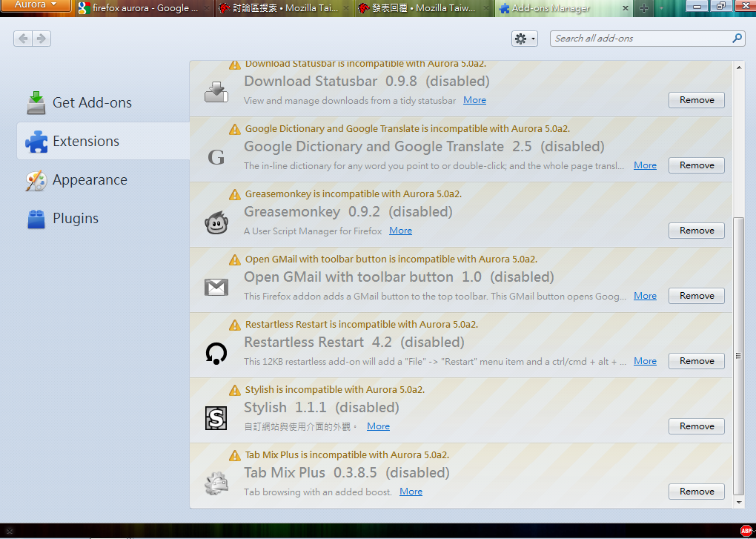Remove the Greasemonkey extension
Viewport: 756px width, 539px height.
697,231
